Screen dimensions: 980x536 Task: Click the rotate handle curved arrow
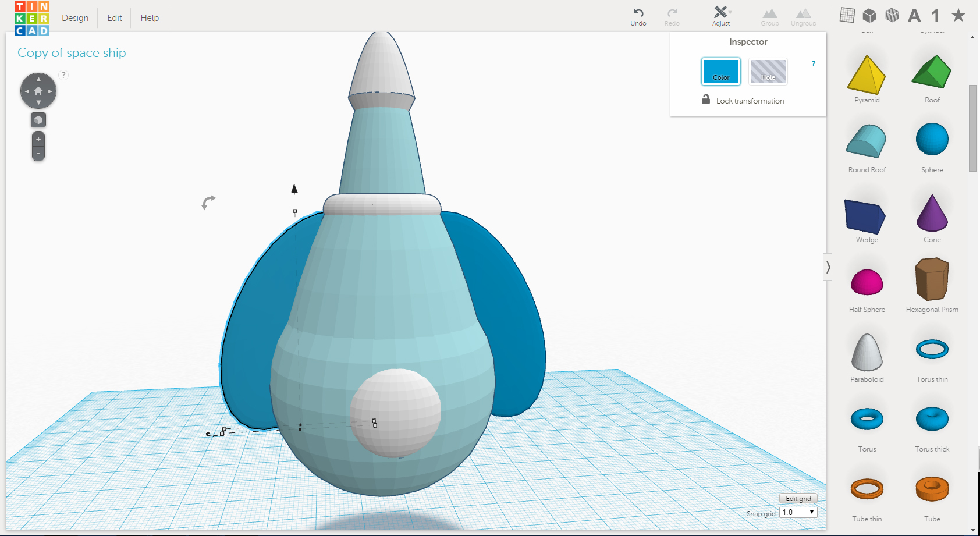(208, 202)
